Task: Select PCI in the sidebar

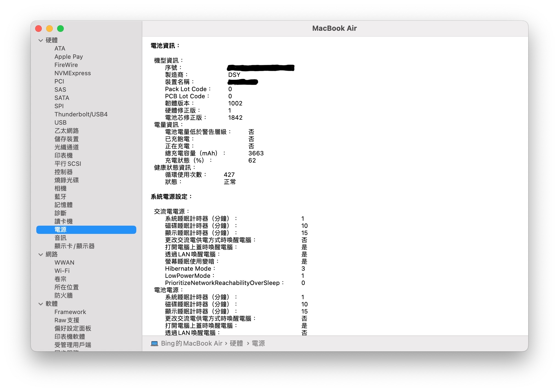Action: click(x=59, y=82)
